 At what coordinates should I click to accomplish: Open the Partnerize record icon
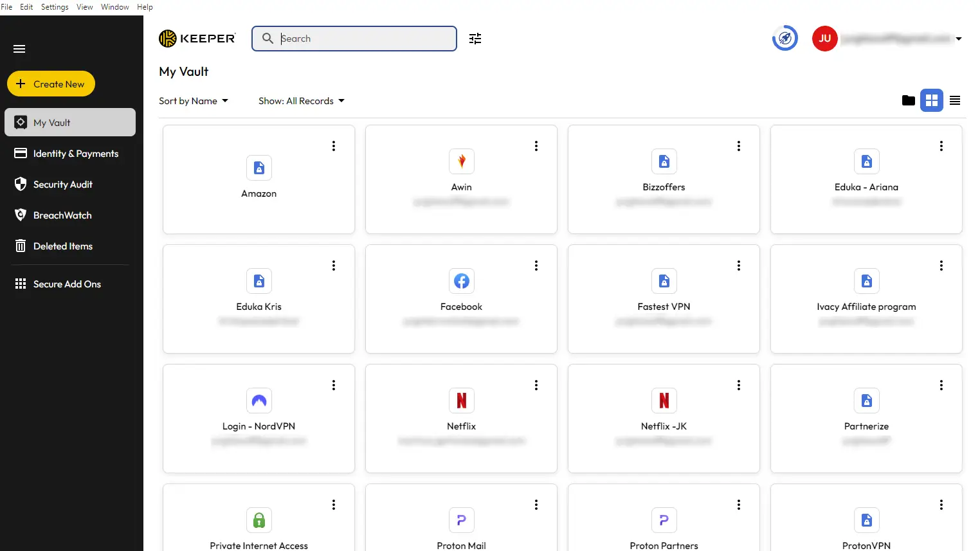click(867, 401)
